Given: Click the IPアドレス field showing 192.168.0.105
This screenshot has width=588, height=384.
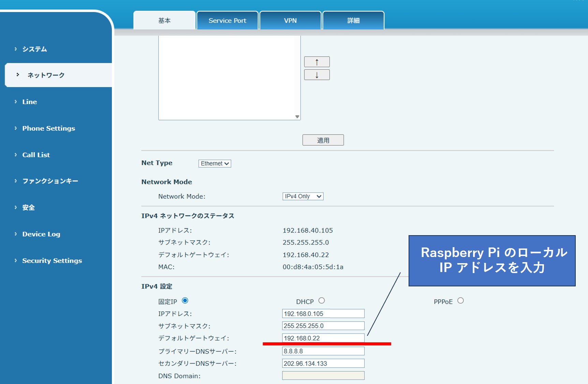Looking at the screenshot, I should pyautogui.click(x=323, y=314).
